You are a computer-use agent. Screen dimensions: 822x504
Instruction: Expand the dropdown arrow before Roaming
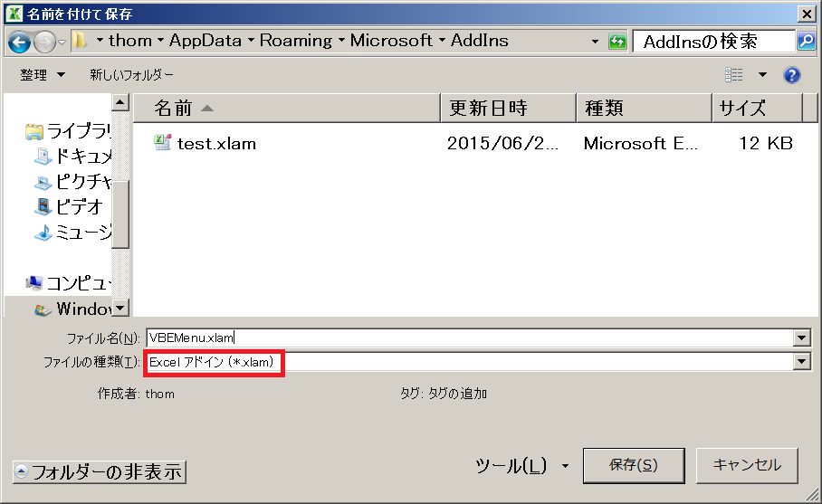pyautogui.click(x=251, y=41)
